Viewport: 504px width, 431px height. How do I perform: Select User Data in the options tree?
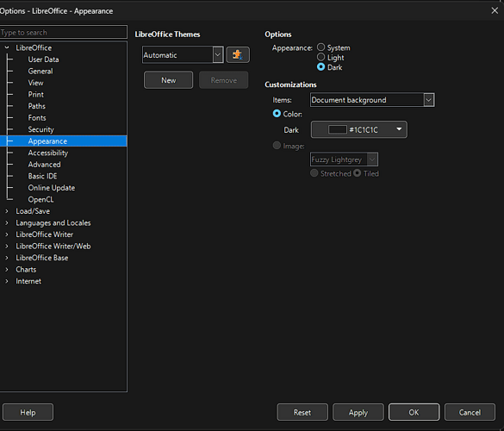pyautogui.click(x=43, y=59)
